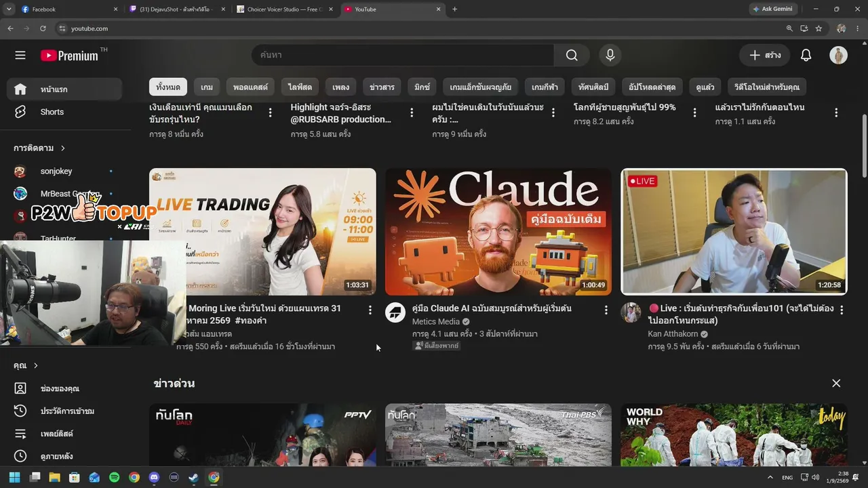Open a new browser tab

coord(454,9)
